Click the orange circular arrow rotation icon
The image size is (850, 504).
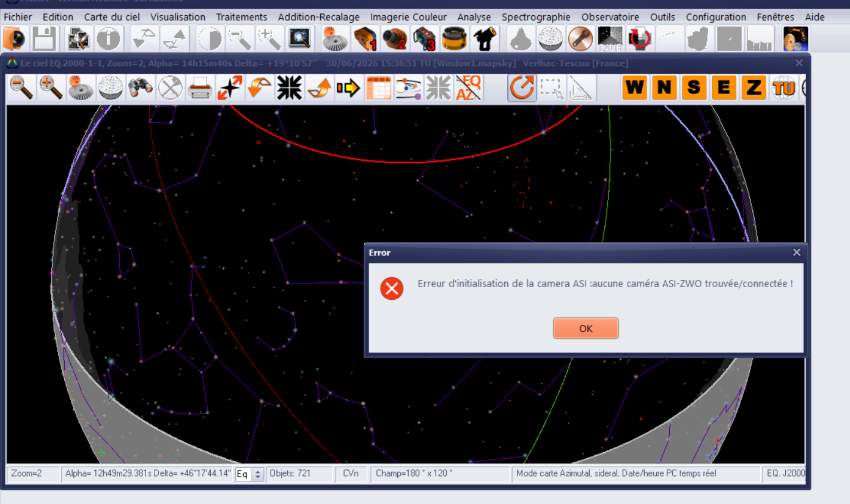click(x=522, y=88)
